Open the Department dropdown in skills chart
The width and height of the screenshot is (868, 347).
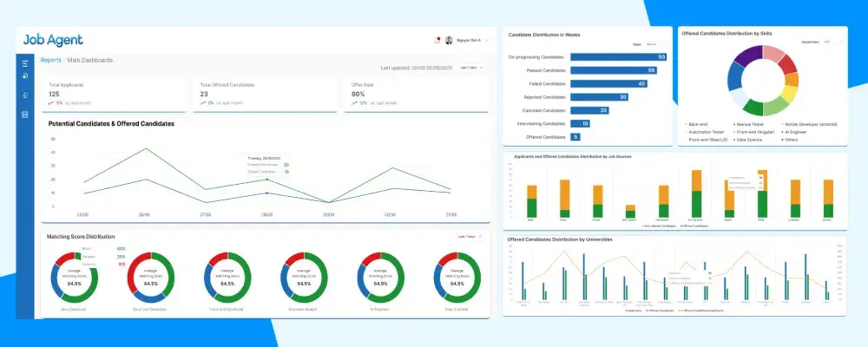coord(832,42)
